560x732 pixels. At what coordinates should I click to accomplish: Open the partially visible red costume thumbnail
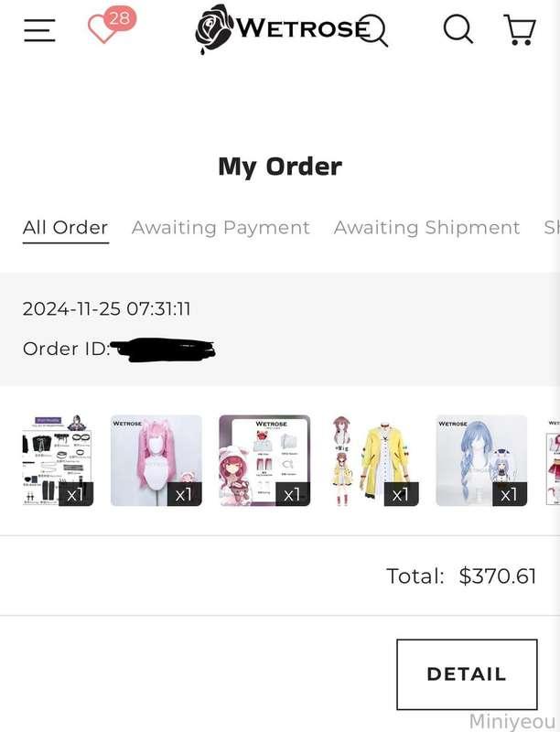(553, 460)
